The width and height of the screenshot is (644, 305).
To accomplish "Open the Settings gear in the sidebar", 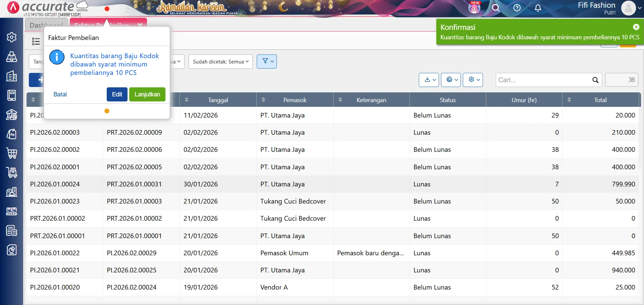I will point(12,37).
